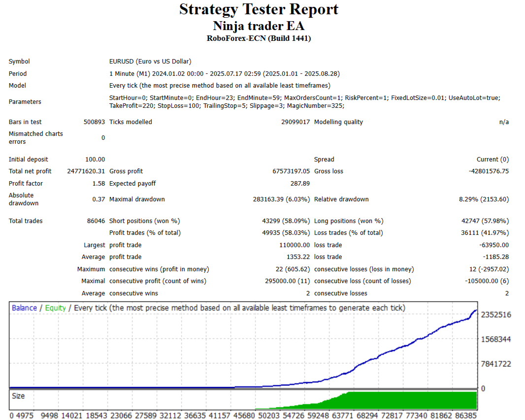Click the EURUSD (Euro vs US Dollar) value
This screenshot has width=525, height=420.
click(x=150, y=62)
